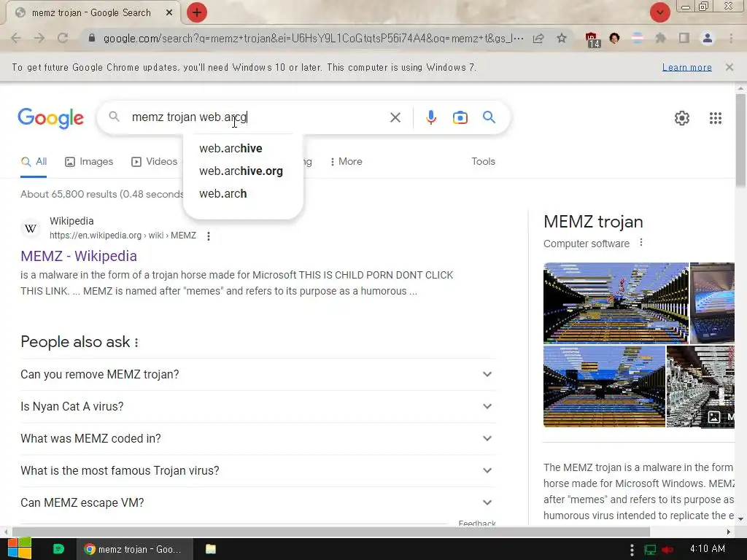Clear the search box with the X button

coord(395,117)
